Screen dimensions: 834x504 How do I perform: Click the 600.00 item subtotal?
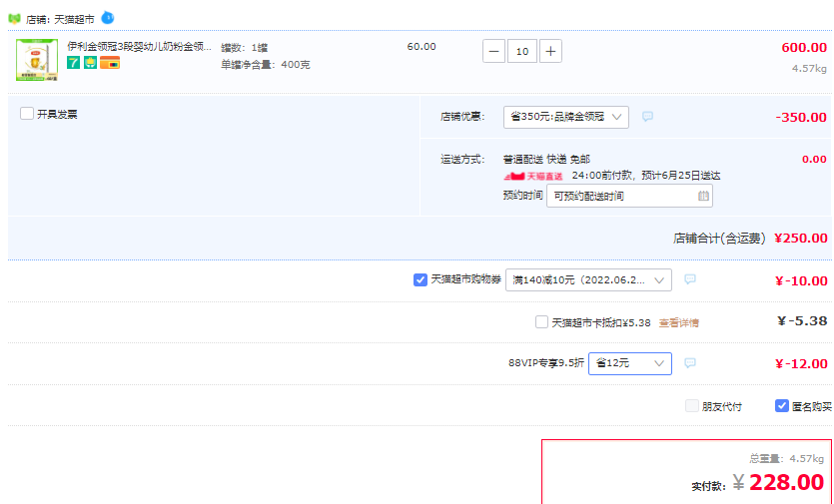click(x=804, y=47)
